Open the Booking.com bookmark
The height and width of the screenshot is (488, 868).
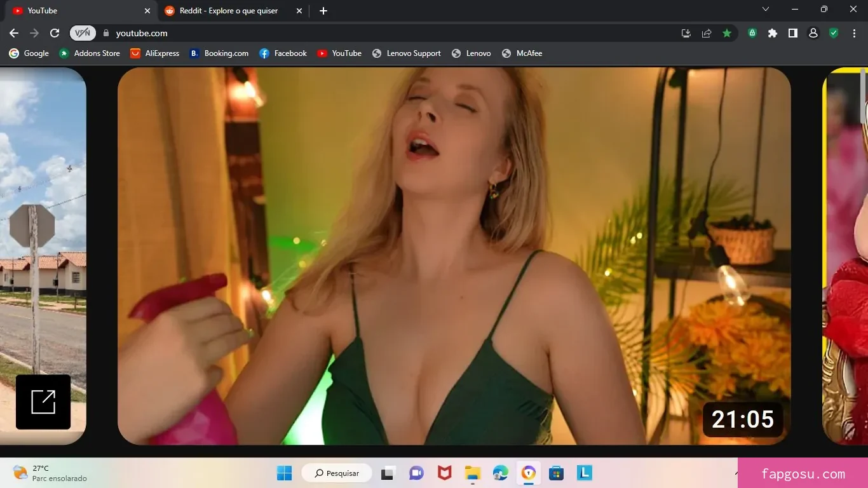tap(219, 53)
